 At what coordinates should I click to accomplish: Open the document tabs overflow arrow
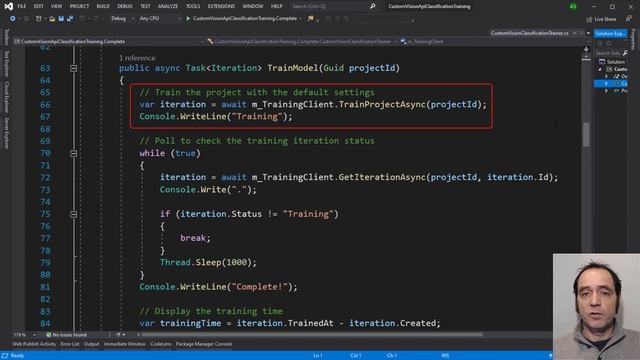[588, 33]
